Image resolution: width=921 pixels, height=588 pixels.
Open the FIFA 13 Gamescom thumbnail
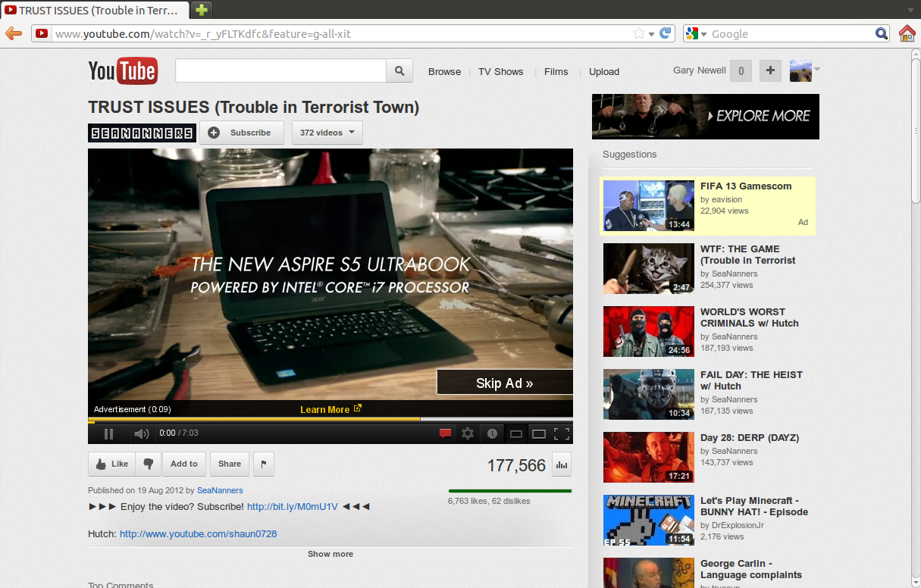649,205
